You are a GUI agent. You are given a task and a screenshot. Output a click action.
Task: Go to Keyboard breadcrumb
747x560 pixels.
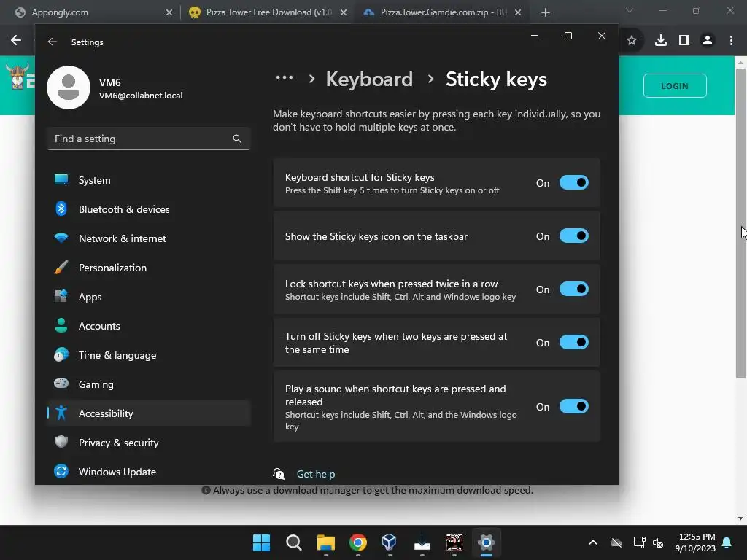(x=369, y=79)
